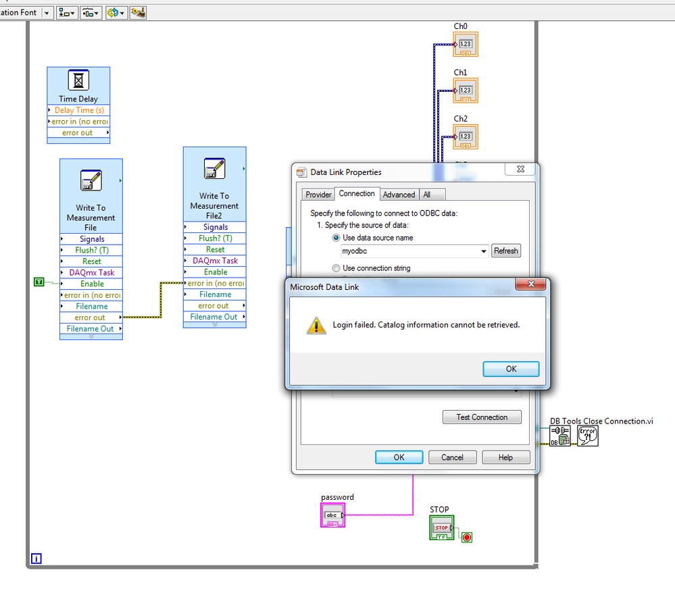This screenshot has height=616, width=675.
Task: Select the Write To Measurement File2 icon
Action: pyautogui.click(x=214, y=168)
